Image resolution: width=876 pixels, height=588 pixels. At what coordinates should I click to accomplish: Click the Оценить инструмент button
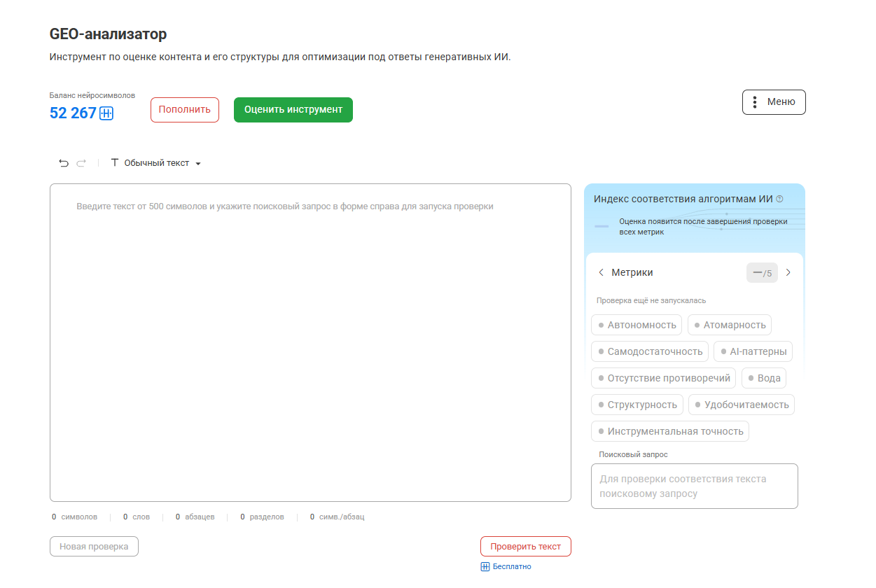coord(293,110)
